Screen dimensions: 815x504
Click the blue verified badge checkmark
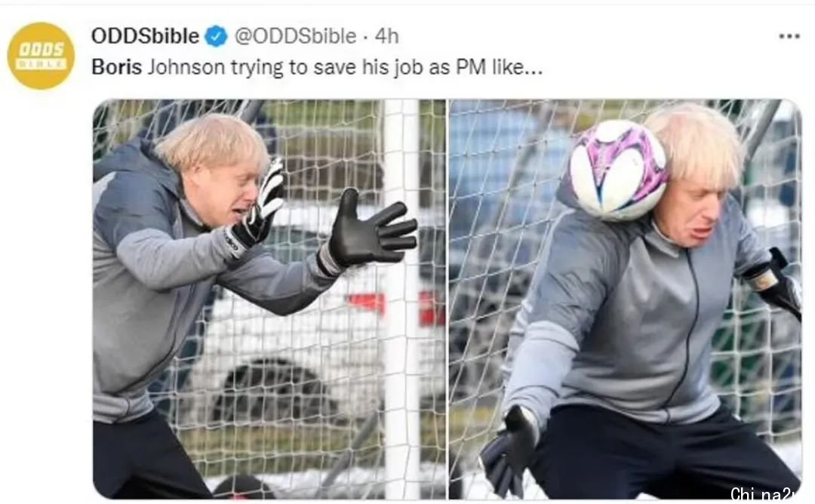click(x=217, y=36)
